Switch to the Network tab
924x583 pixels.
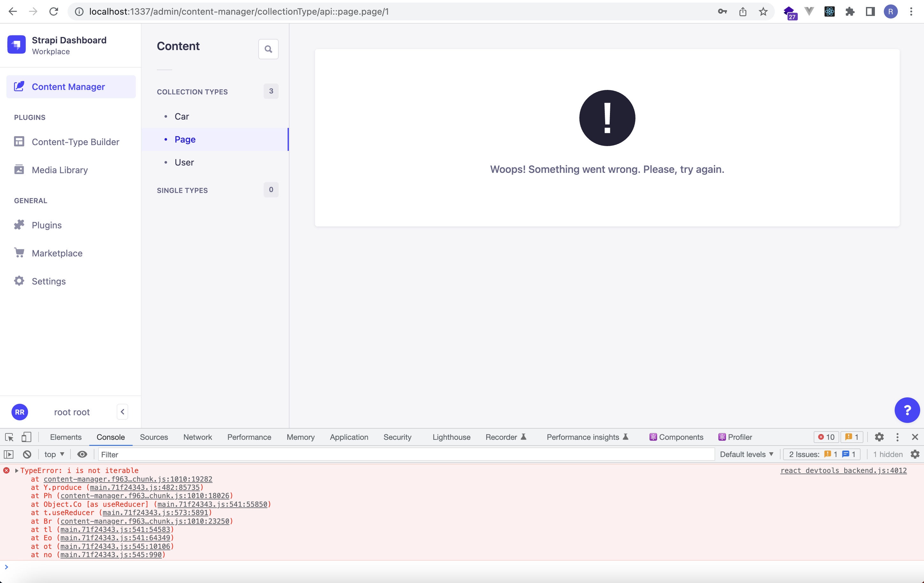tap(197, 437)
